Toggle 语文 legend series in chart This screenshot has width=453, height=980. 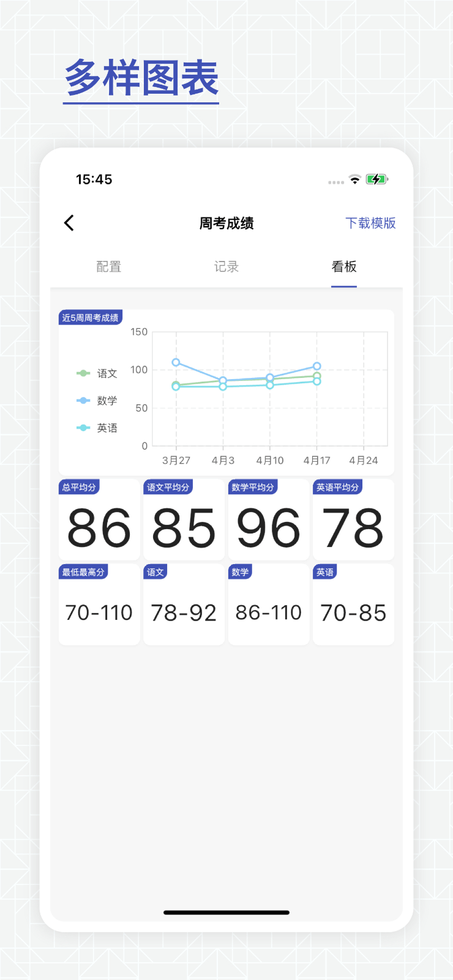(x=97, y=374)
